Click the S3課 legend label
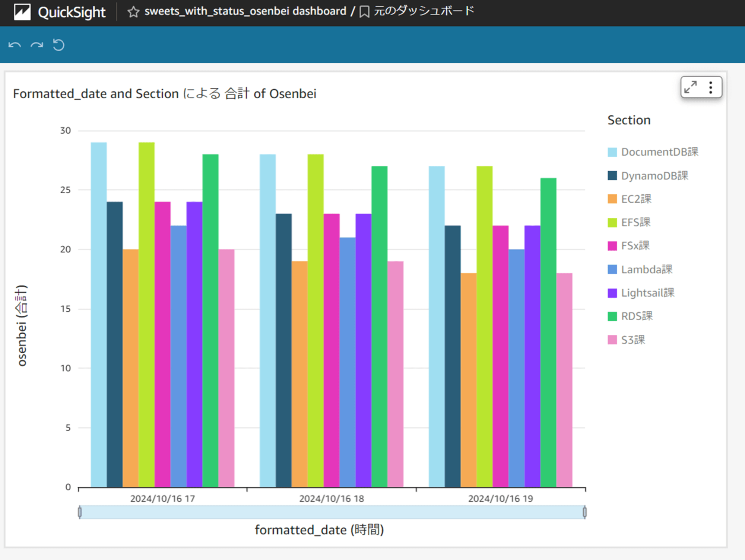This screenshot has height=560, width=745. click(633, 340)
